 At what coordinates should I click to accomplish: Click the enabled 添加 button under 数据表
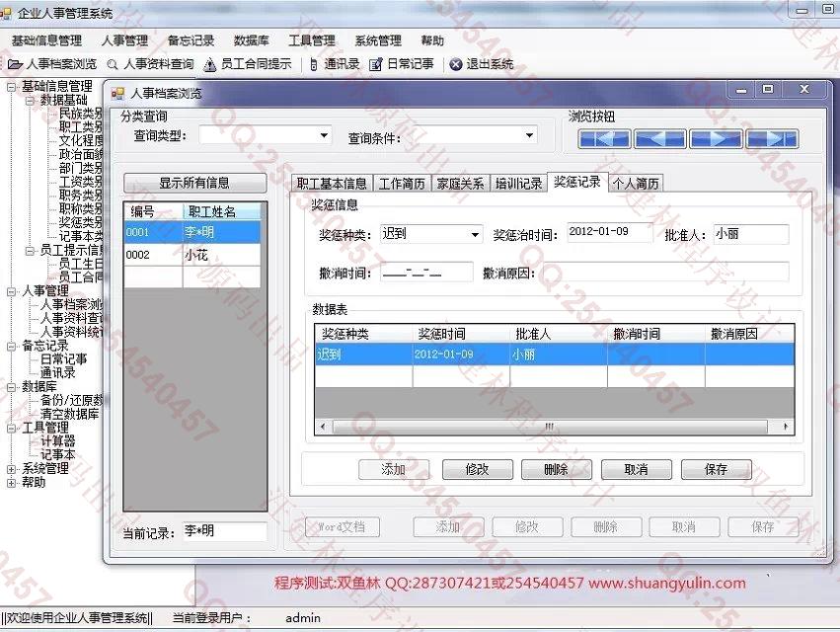pyautogui.click(x=394, y=470)
